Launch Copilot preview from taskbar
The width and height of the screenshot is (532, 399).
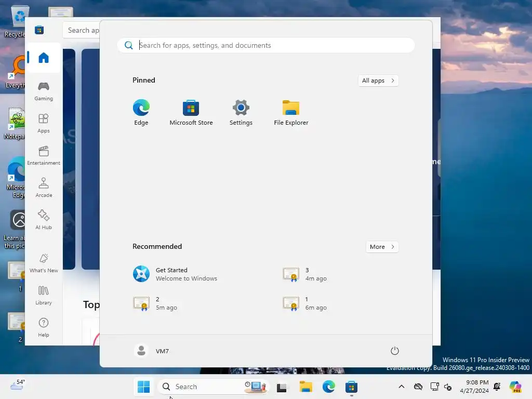pyautogui.click(x=515, y=387)
